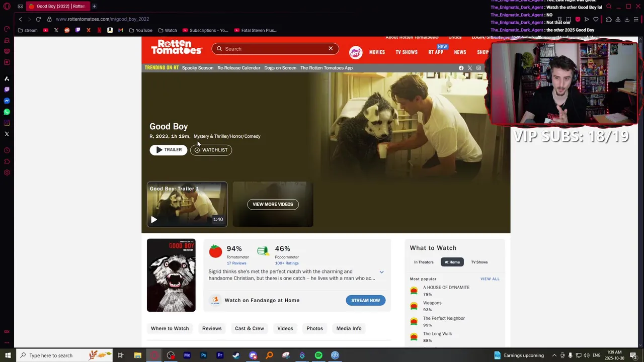Image resolution: width=644 pixels, height=362 pixels.
Task: Click the Rotten Tomatoes logo
Action: (177, 47)
